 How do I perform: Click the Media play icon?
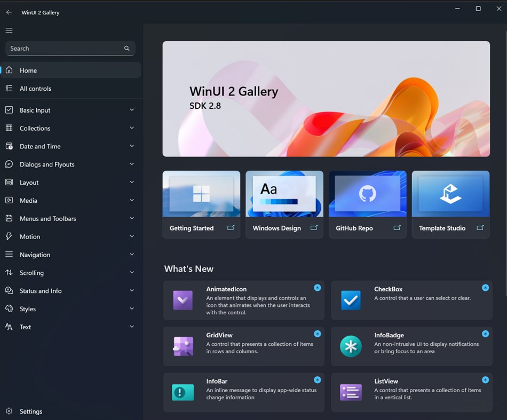tap(9, 200)
